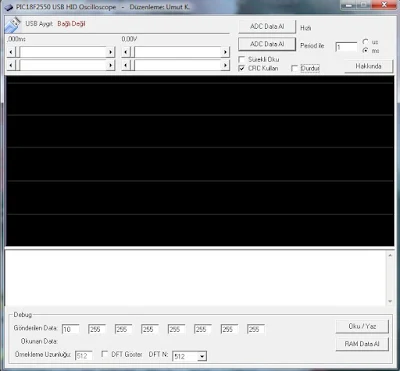Click right arrow of upper .000ms scrollbar
The image size is (400, 371).
(x=110, y=52)
